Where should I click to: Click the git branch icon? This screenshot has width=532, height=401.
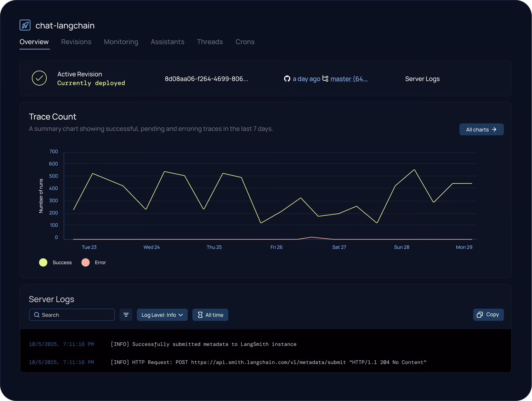click(325, 78)
